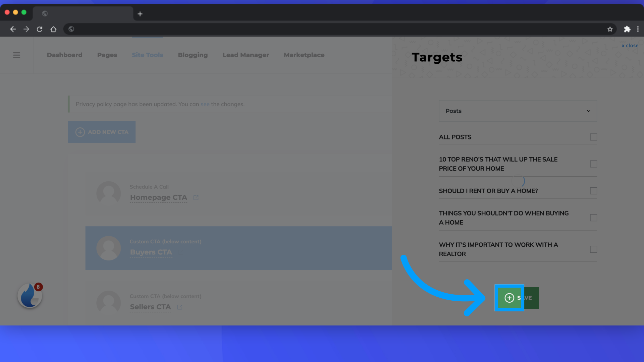The image size is (644, 362).
Task: Open the Marketplace menu item
Action: (304, 55)
